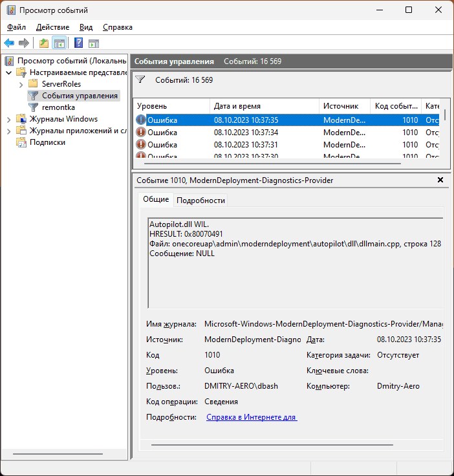
Task: Click the event details horizontal scrollbar
Action: click(x=272, y=445)
